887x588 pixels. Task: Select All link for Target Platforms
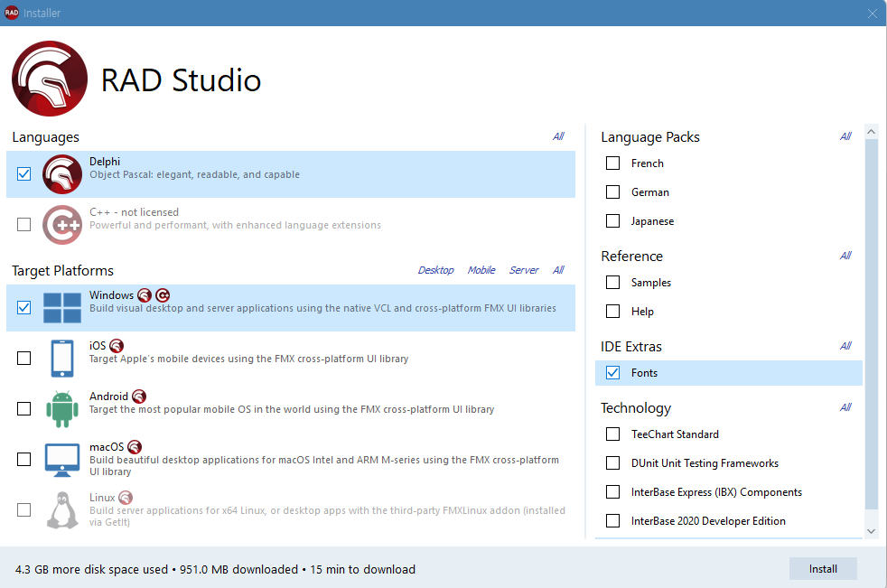[558, 270]
